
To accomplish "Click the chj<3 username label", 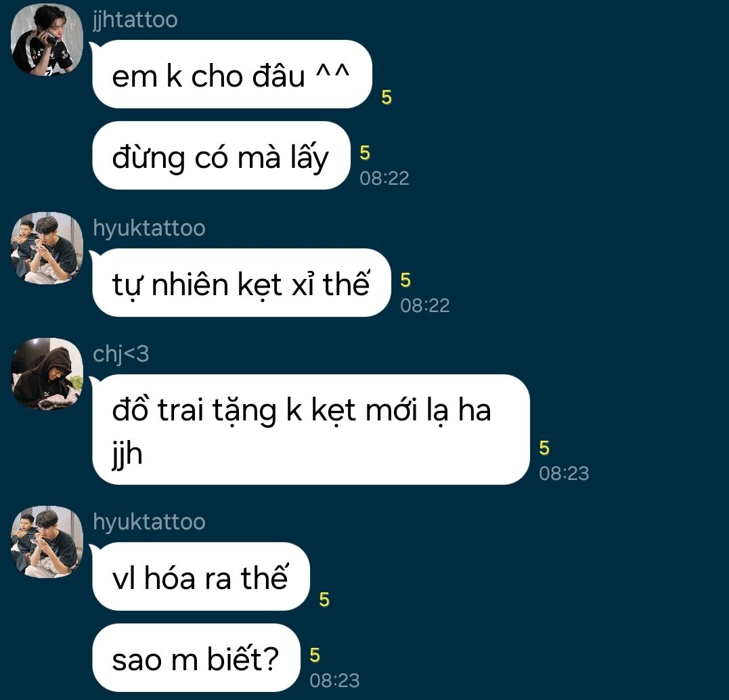I will click(x=121, y=355).
